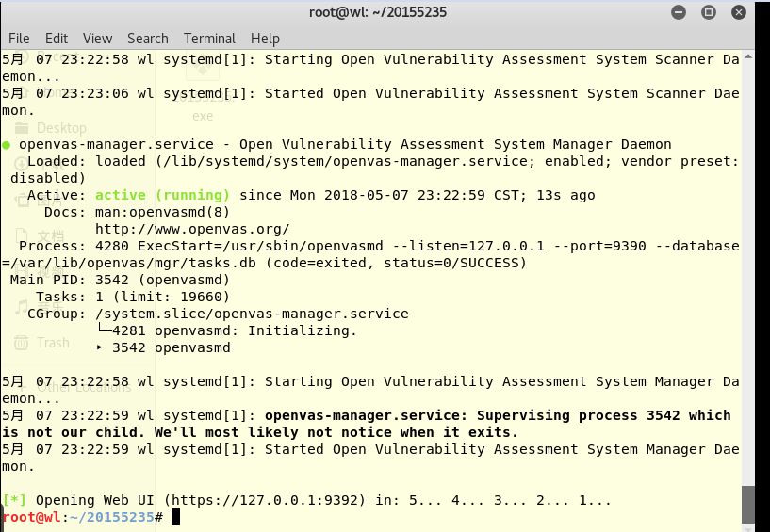Minimize the terminal window

pos(677,12)
